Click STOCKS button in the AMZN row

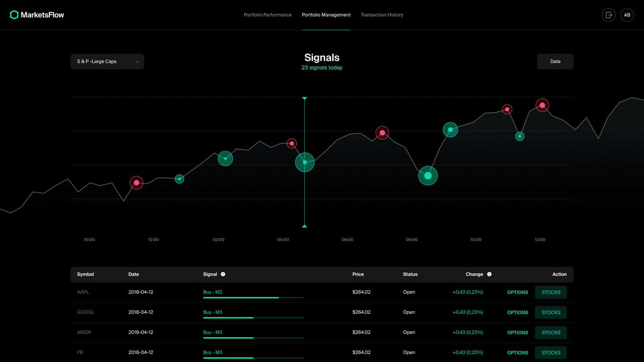[x=551, y=333]
